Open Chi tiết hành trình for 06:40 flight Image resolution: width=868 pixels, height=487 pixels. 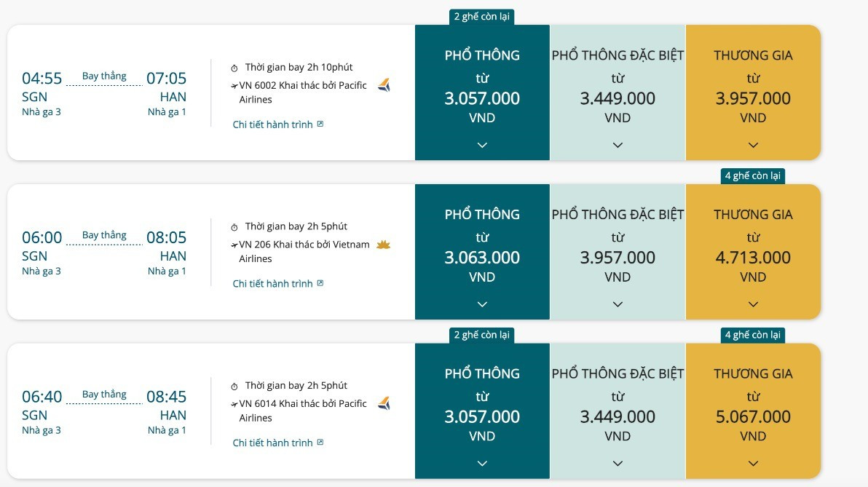point(272,443)
